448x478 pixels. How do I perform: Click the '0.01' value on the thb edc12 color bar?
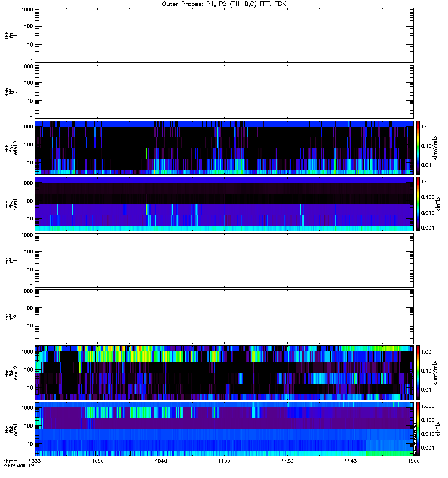point(426,165)
